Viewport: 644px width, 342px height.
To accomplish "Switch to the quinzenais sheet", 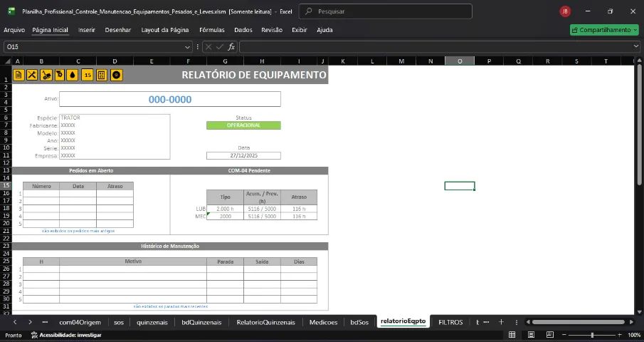I will (152, 322).
